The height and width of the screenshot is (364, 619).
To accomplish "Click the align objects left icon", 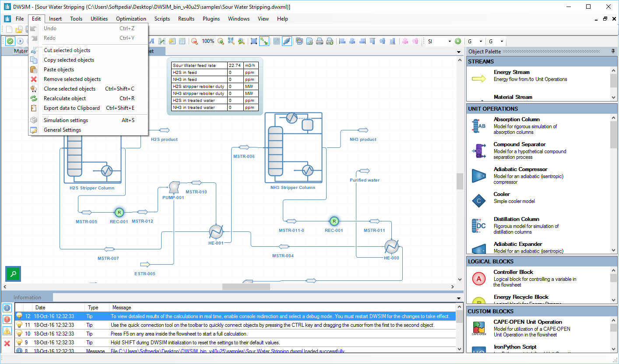I will (x=342, y=41).
